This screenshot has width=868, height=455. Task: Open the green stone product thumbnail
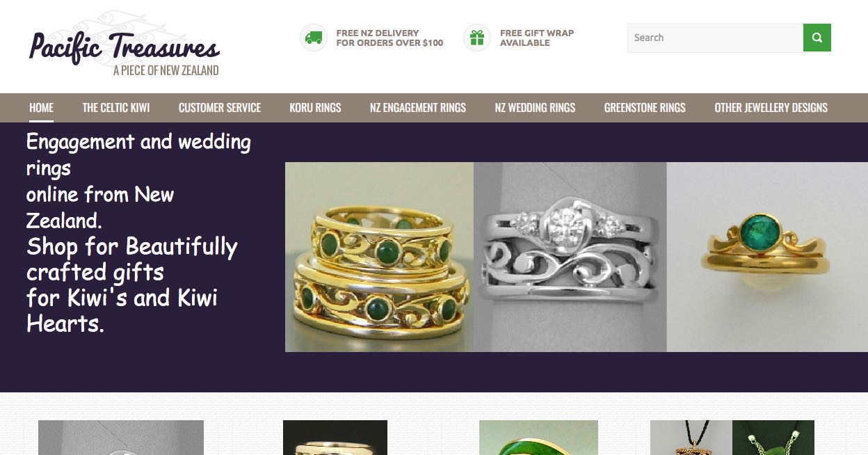click(x=538, y=438)
